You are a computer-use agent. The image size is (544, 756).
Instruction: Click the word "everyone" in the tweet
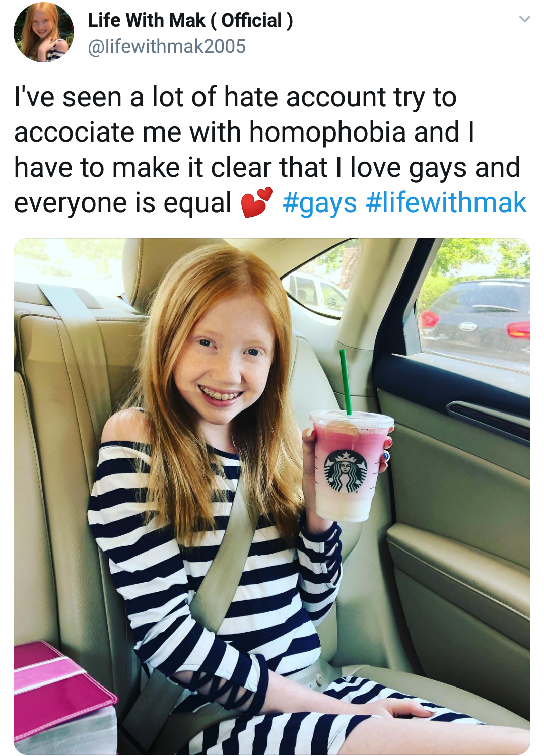(71, 203)
